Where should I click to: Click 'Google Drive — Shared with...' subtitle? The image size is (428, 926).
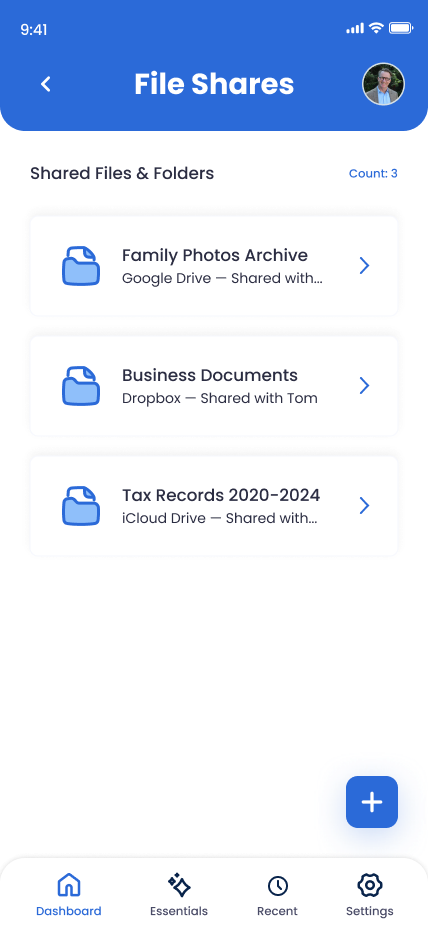pos(222,279)
